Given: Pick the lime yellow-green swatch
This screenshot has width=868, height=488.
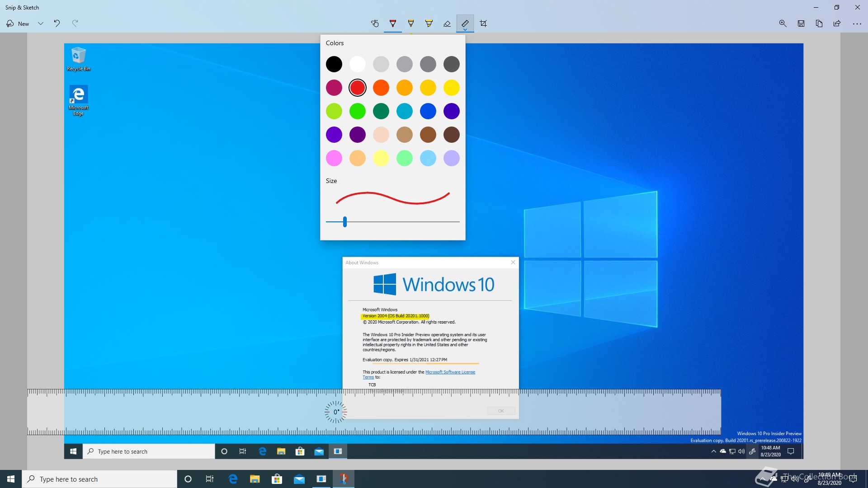Looking at the screenshot, I should click(x=334, y=111).
